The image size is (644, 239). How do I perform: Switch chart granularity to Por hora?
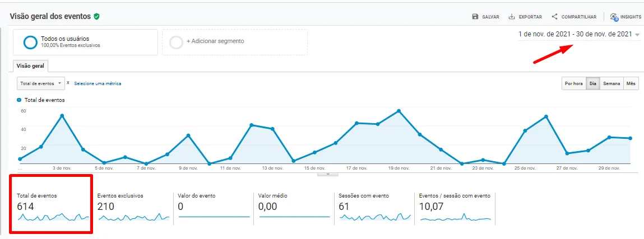573,83
